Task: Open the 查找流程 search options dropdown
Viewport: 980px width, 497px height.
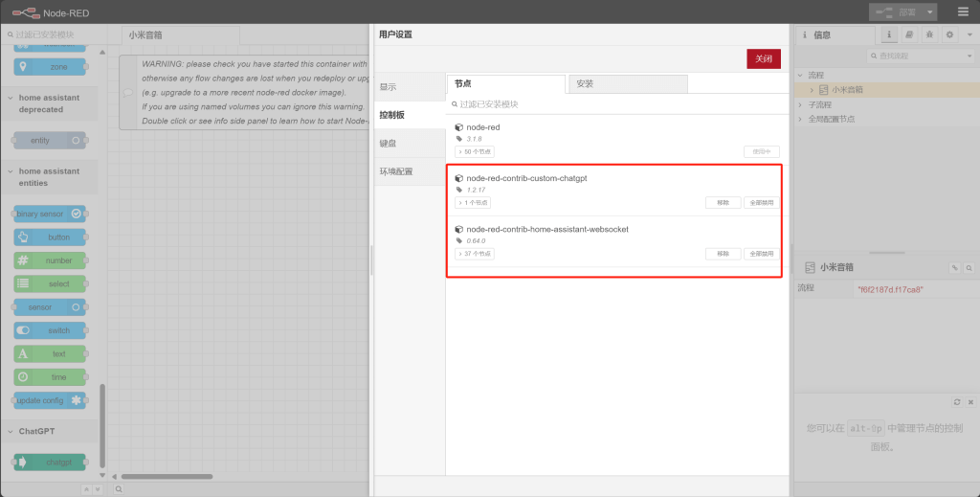Action: [969, 56]
